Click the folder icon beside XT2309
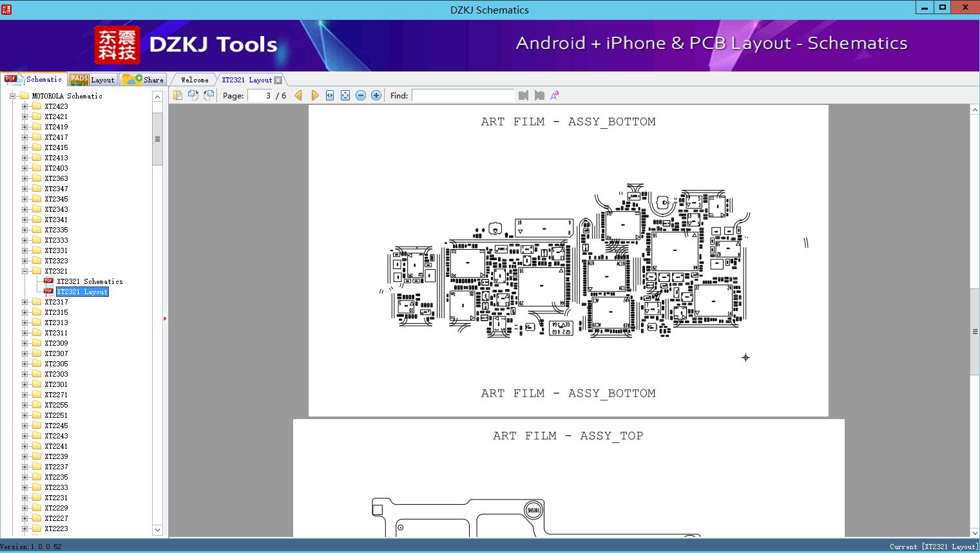The width and height of the screenshot is (980, 553). tap(37, 343)
